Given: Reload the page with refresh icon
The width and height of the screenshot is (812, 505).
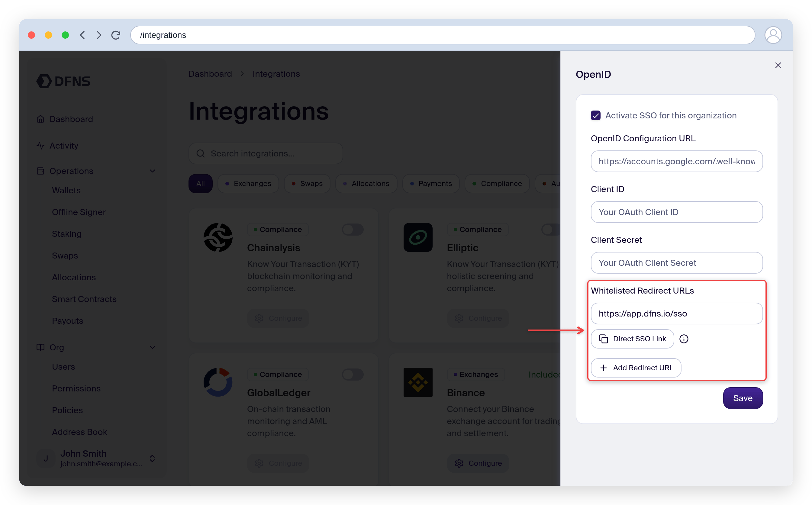Looking at the screenshot, I should coord(116,35).
